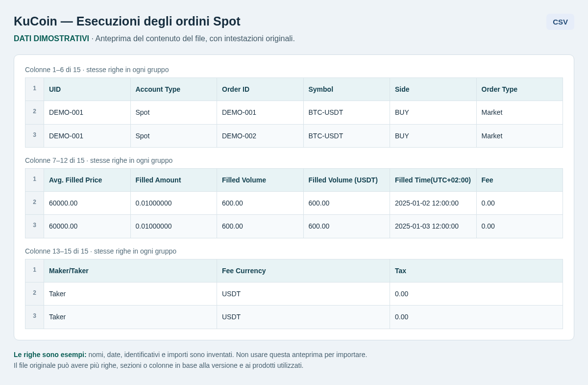Viewport: 588px width, 385px height.
Task: Select the "Filled Volume" header without USDT
Action: coord(260,180)
